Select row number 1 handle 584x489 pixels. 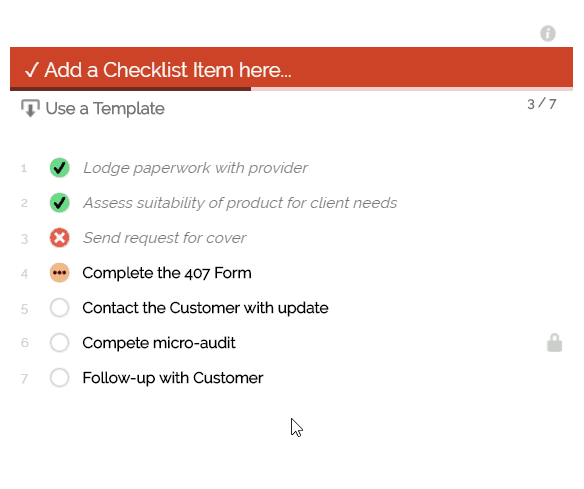point(24,168)
